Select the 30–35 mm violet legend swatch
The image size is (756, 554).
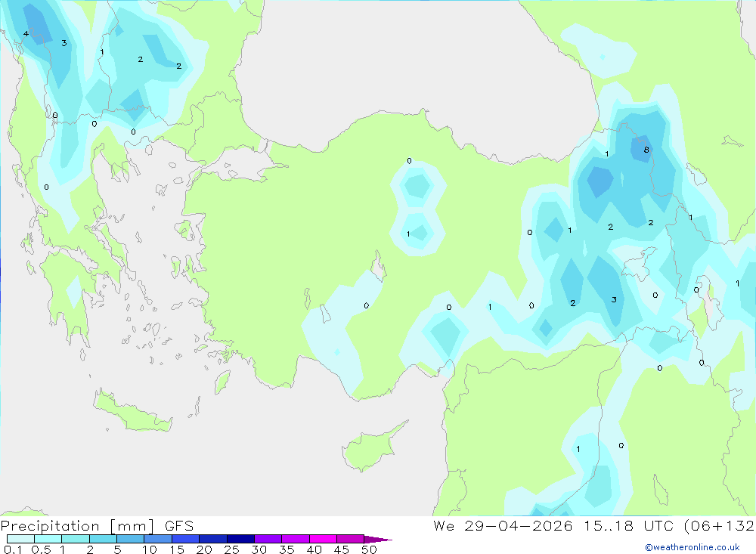[268, 539]
